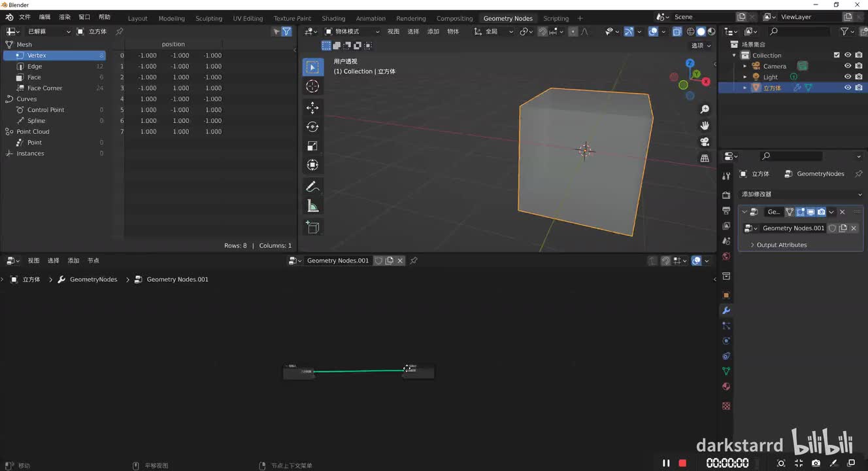868x471 pixels.
Task: Open the 添加修改器 dropdown
Action: (x=801, y=194)
